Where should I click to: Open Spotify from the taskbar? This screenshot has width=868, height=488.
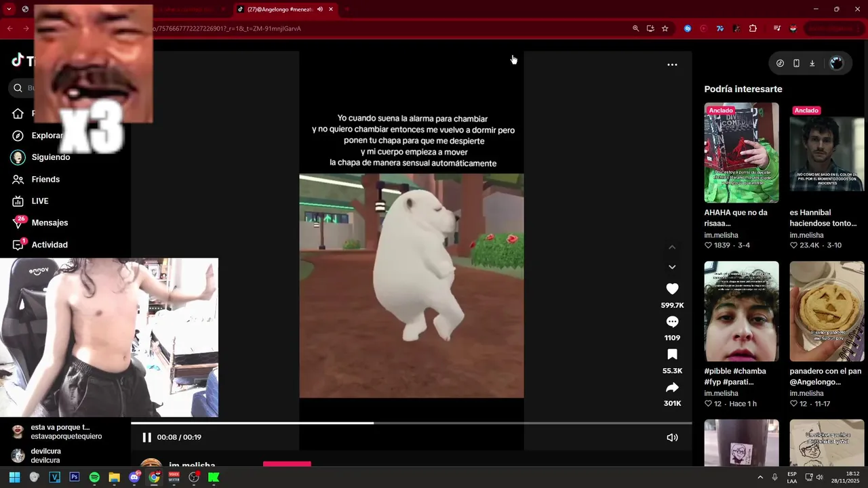(94, 477)
